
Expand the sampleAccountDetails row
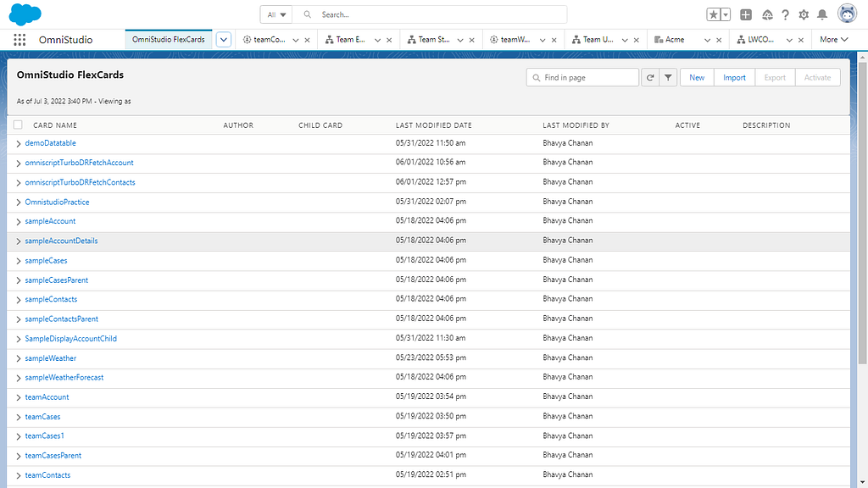tap(19, 241)
